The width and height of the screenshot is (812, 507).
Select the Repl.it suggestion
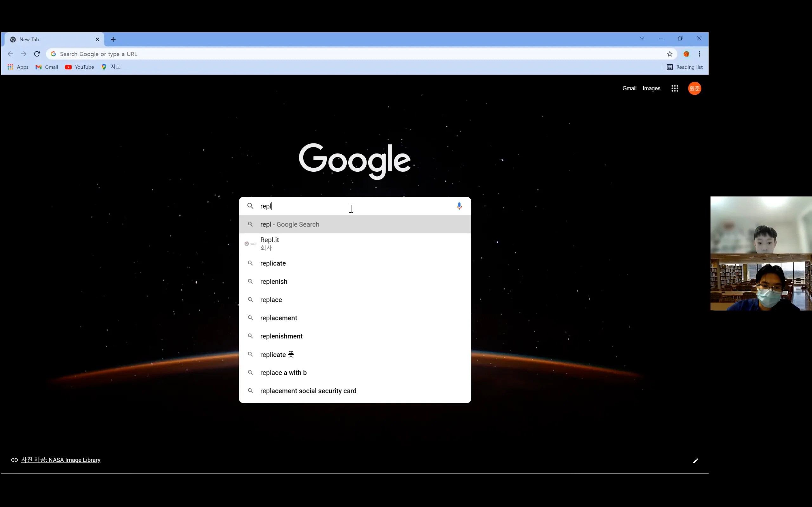point(269,243)
